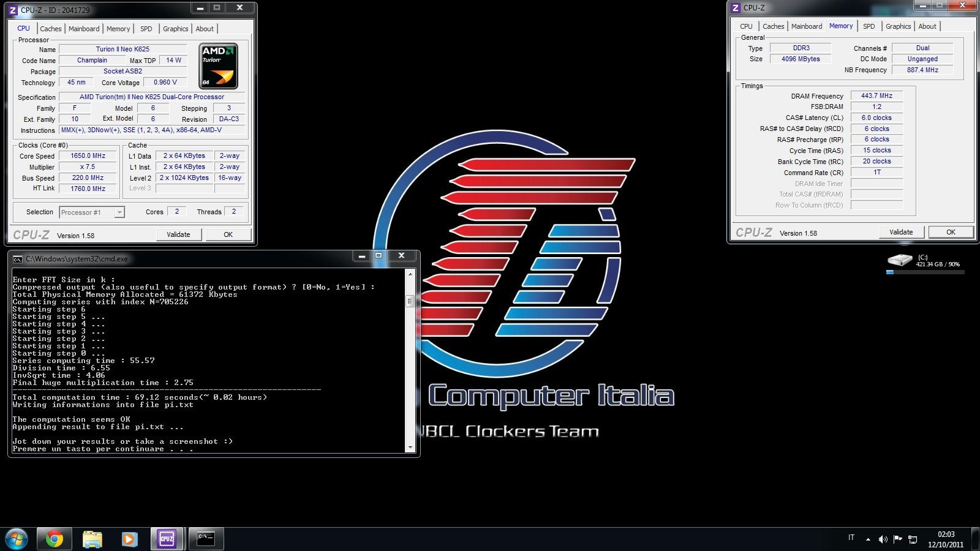Click the Command Rate 1T value
980x551 pixels.
pyautogui.click(x=876, y=173)
